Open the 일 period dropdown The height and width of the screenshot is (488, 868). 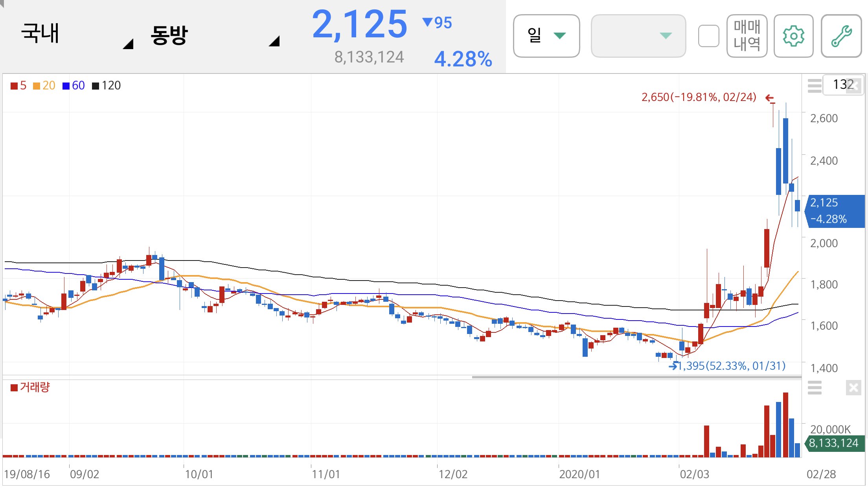546,36
